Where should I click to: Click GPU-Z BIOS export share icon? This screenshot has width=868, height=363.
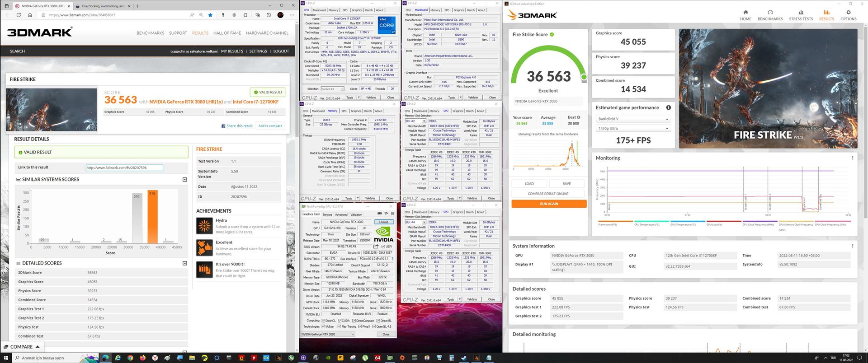tap(376, 247)
